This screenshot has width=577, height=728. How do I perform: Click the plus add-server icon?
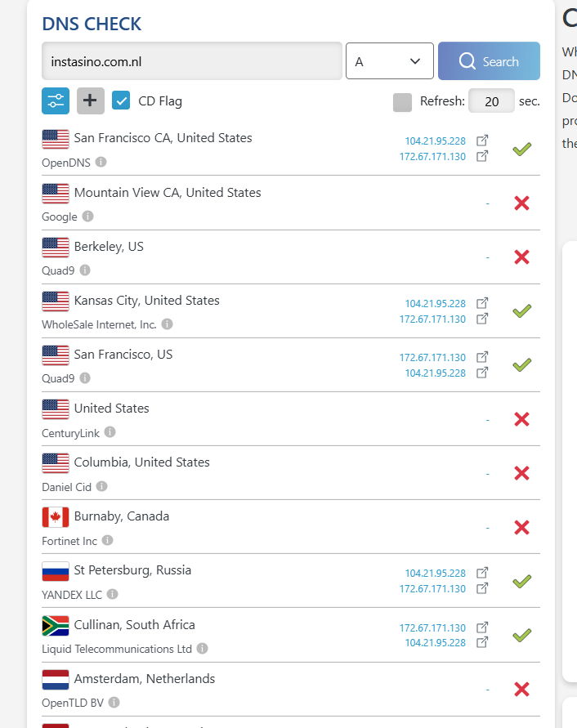[x=91, y=100]
